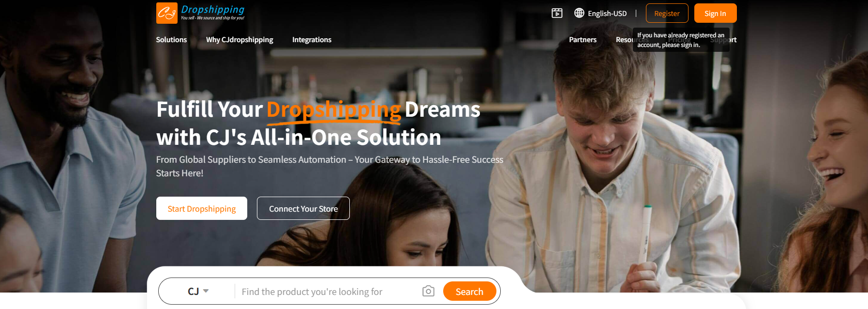868x309 pixels.
Task: Click the CJ label in search bar
Action: 193,291
